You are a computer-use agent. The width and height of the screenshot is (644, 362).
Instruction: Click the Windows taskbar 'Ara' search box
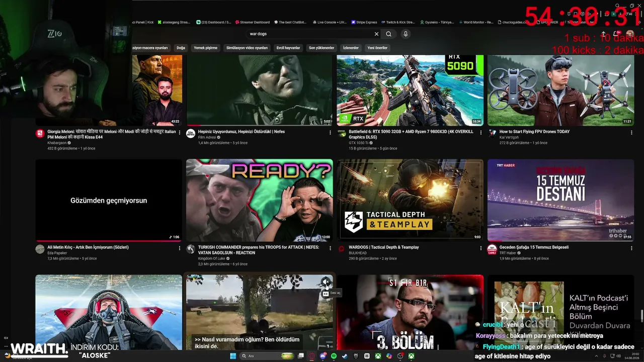(267, 356)
